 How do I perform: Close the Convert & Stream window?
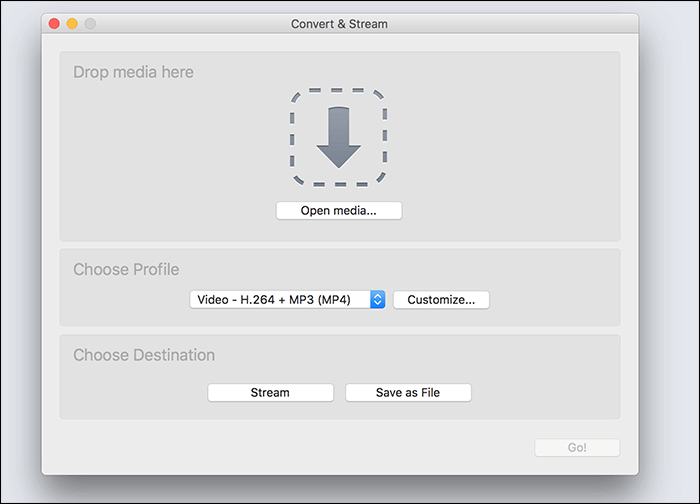coord(54,23)
